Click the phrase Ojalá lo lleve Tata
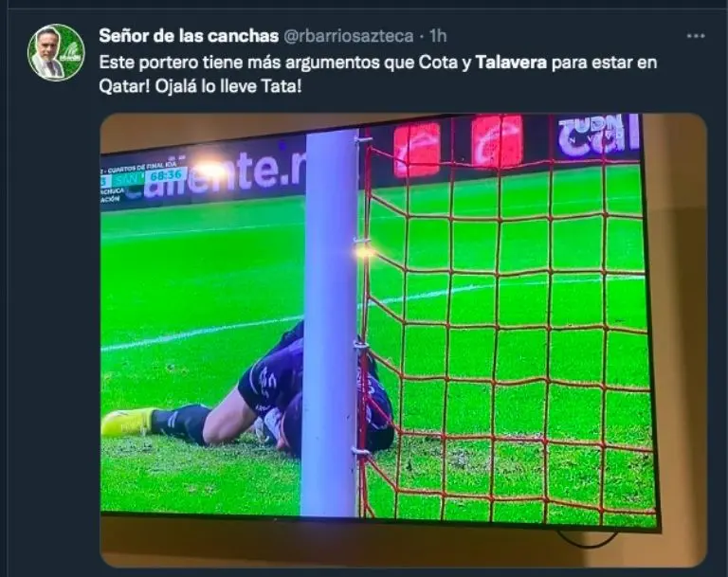The width and height of the screenshot is (728, 577). point(227,86)
